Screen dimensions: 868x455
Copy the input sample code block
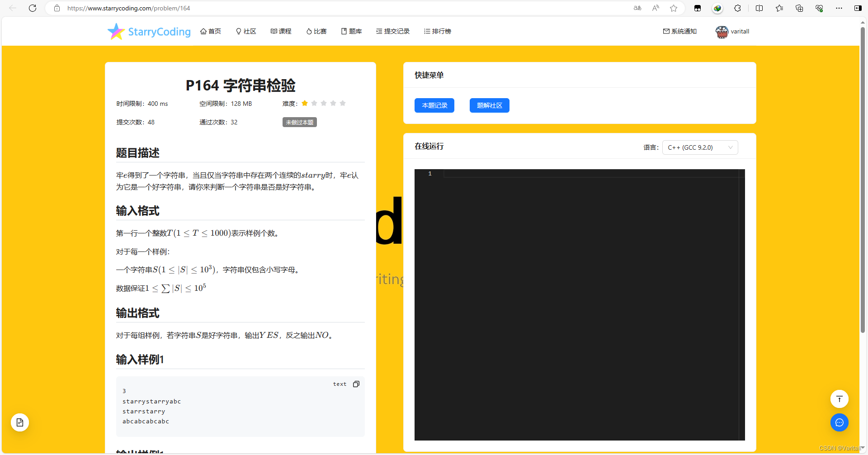point(356,384)
